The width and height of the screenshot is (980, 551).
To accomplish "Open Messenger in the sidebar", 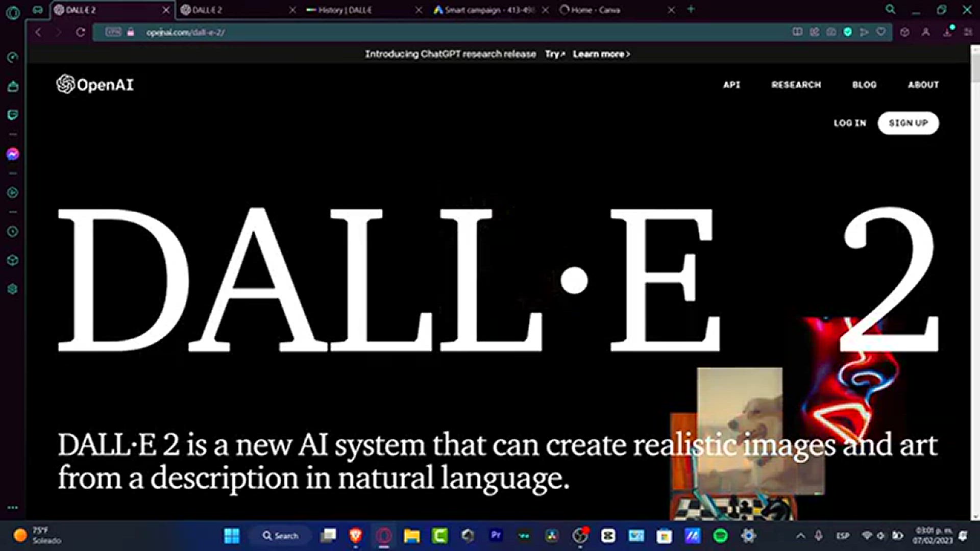I will click(x=13, y=154).
